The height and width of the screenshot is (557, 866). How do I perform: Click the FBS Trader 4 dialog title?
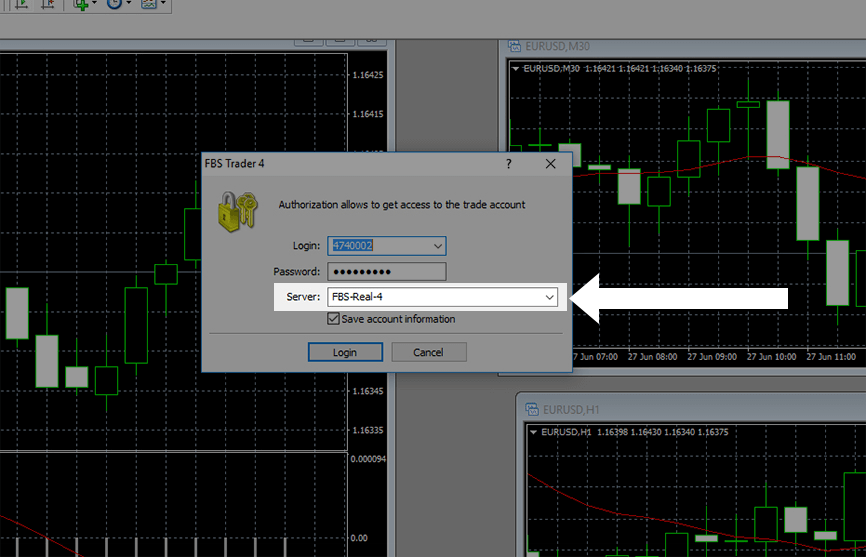click(x=235, y=164)
